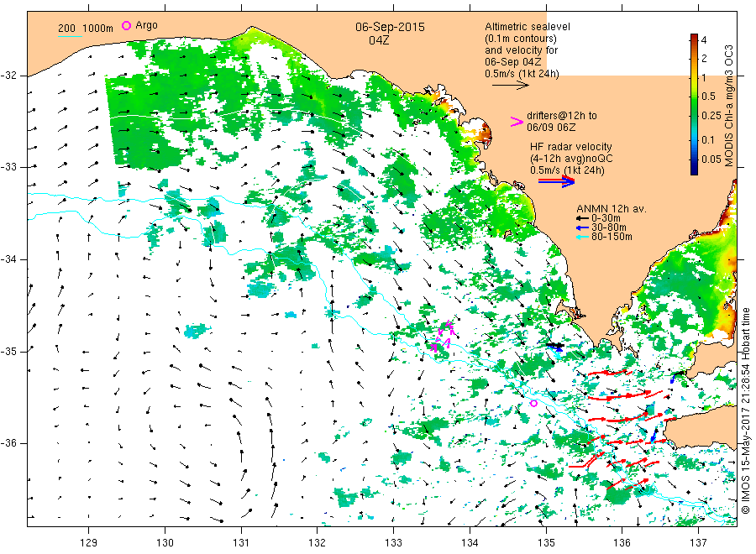Click the "0-30m" depth range label

tap(606, 218)
